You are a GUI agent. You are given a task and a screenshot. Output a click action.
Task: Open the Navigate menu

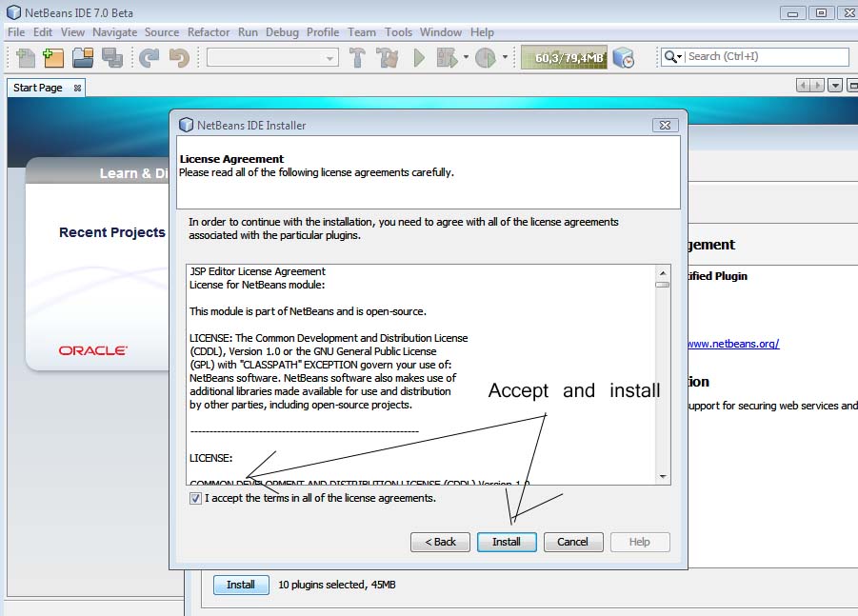[x=114, y=32]
